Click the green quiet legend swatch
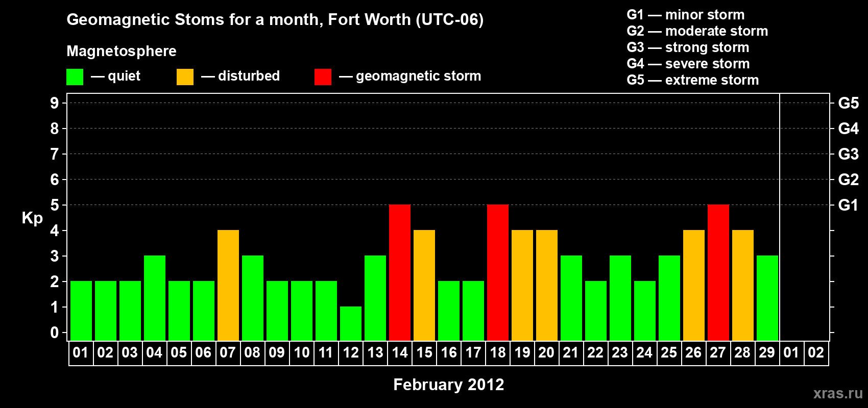This screenshot has height=408, width=868. tap(75, 77)
